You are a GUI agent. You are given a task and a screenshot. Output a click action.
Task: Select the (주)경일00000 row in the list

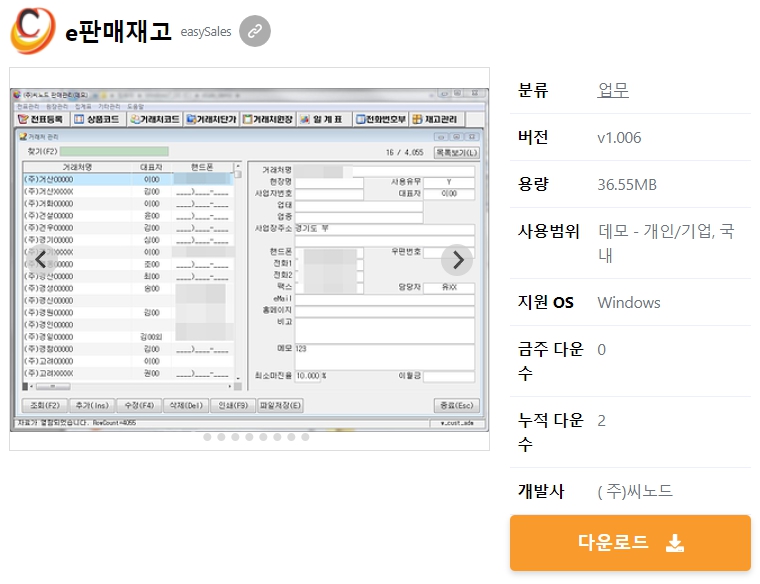pos(128,337)
